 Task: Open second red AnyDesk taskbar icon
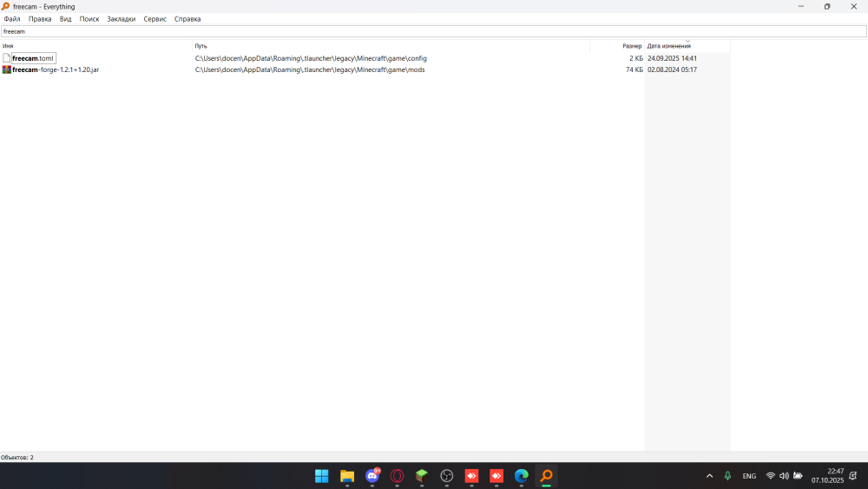click(496, 476)
